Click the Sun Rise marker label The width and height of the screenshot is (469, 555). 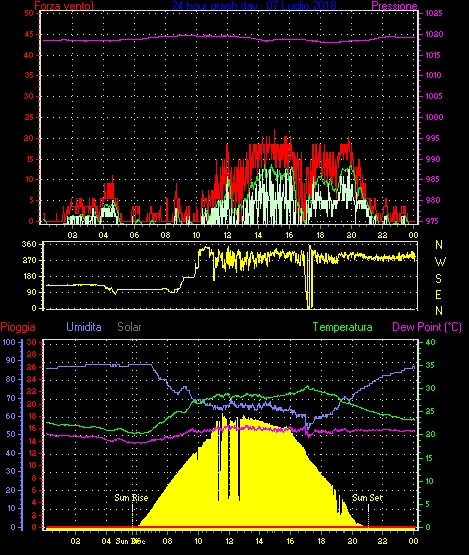pyautogui.click(x=131, y=498)
